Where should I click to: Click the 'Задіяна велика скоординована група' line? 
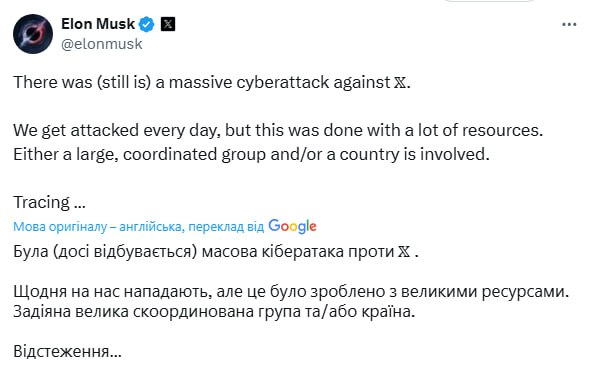pyautogui.click(x=214, y=312)
